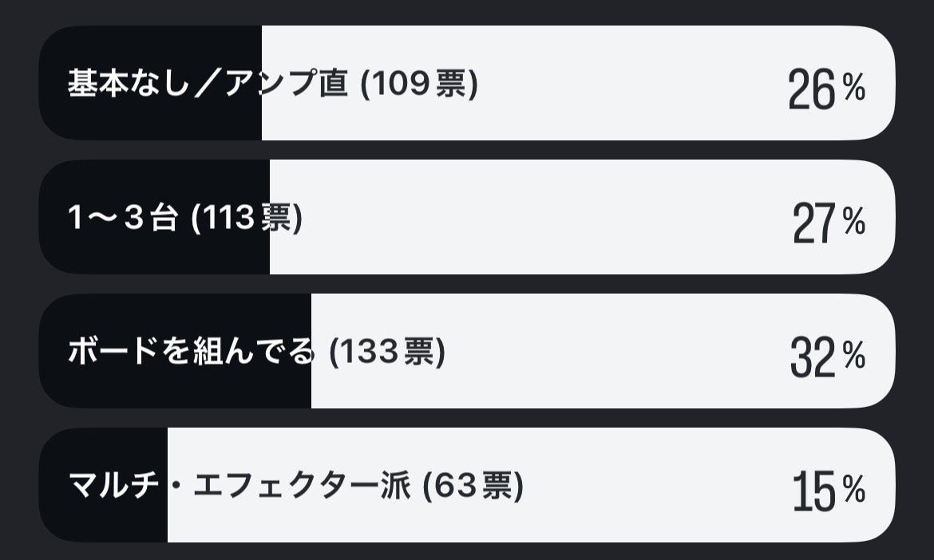Click dark progress fill of the 15% bar

point(104,522)
